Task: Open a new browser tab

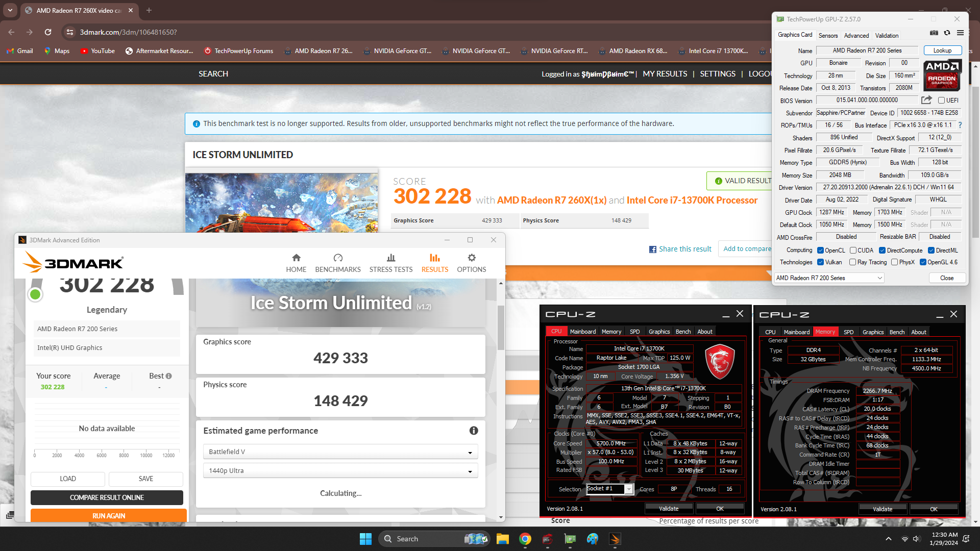Action: [x=149, y=10]
